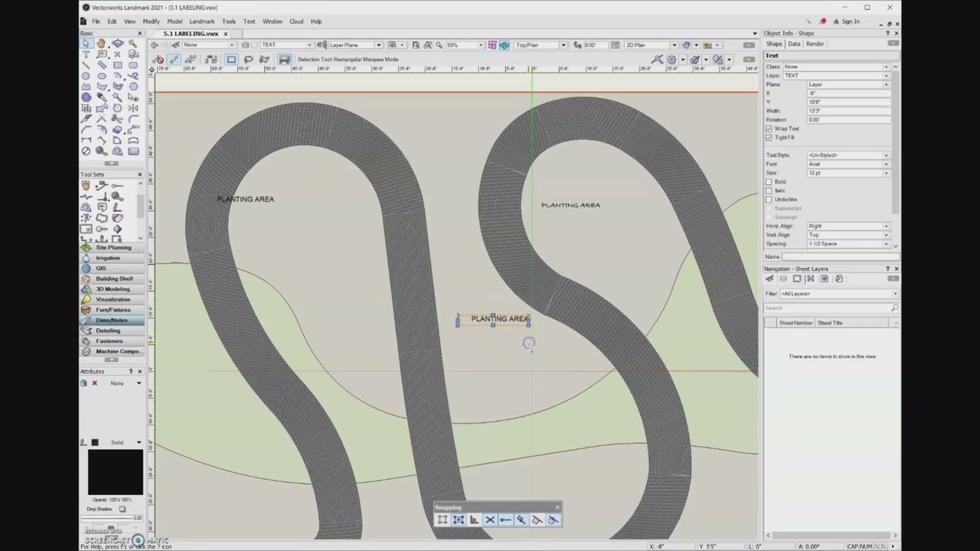Click the Fit to Objects zoom icon
Viewport: 980px width, 551px height.
point(427,45)
